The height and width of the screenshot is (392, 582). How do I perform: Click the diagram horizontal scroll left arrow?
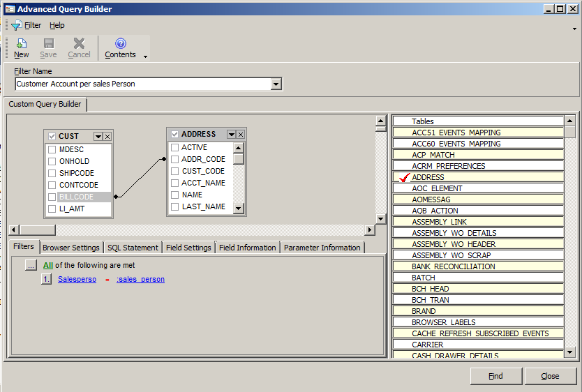click(x=13, y=230)
